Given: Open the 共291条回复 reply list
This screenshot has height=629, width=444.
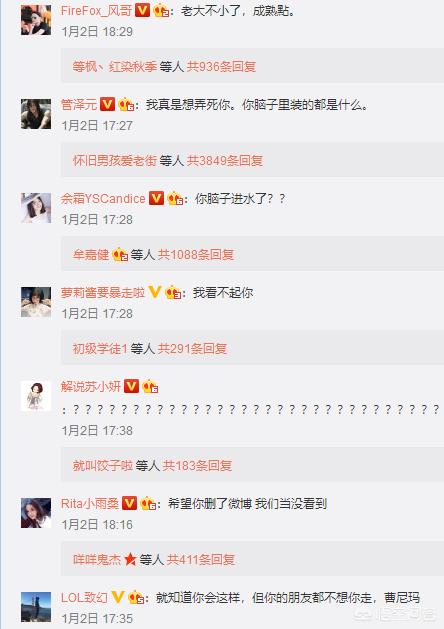Looking at the screenshot, I should tap(192, 348).
